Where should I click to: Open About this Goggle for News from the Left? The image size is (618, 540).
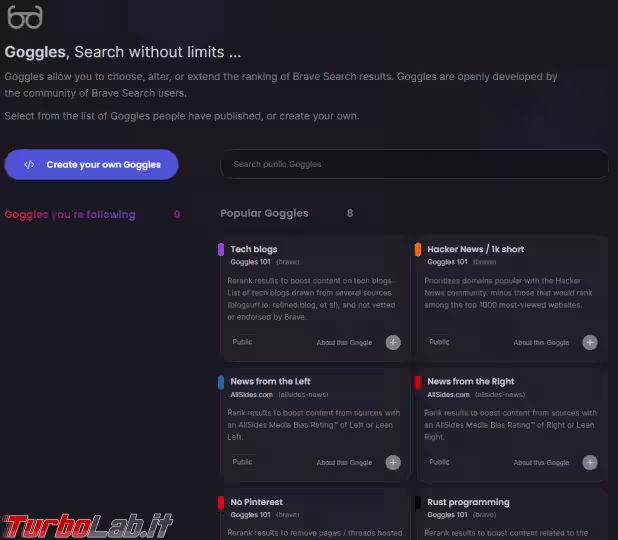pos(344,462)
